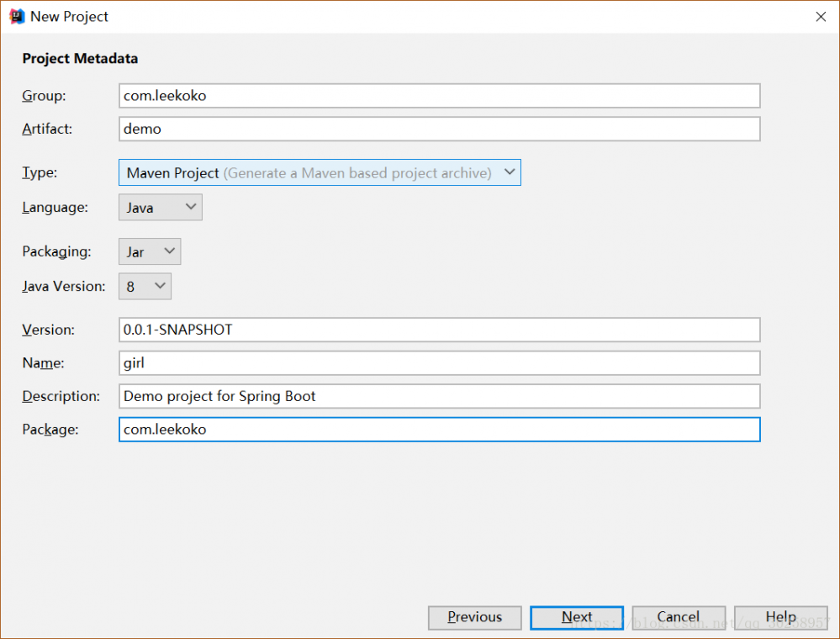Image resolution: width=840 pixels, height=639 pixels.
Task: Expand the Packaging dropdown showing Jar
Action: 150,251
